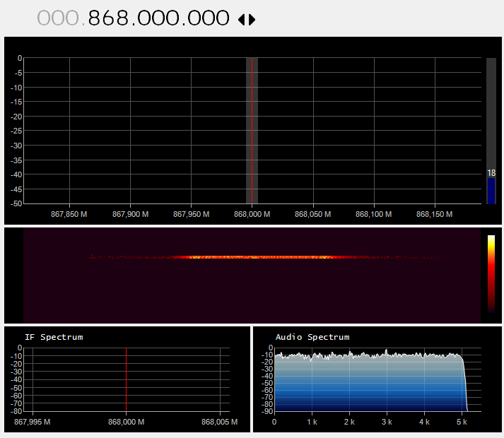Click the 868,150 M frequency label
This screenshot has width=504, height=438.
click(434, 214)
